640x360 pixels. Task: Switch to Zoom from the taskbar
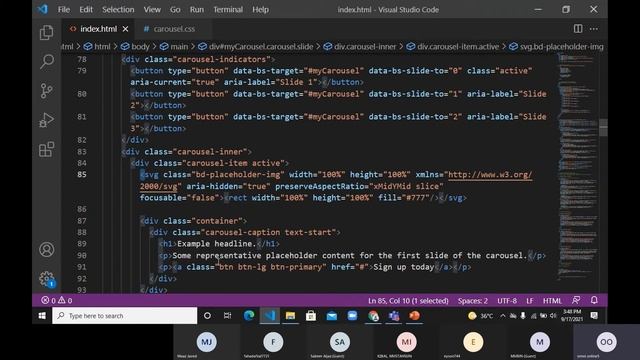tap(352, 316)
